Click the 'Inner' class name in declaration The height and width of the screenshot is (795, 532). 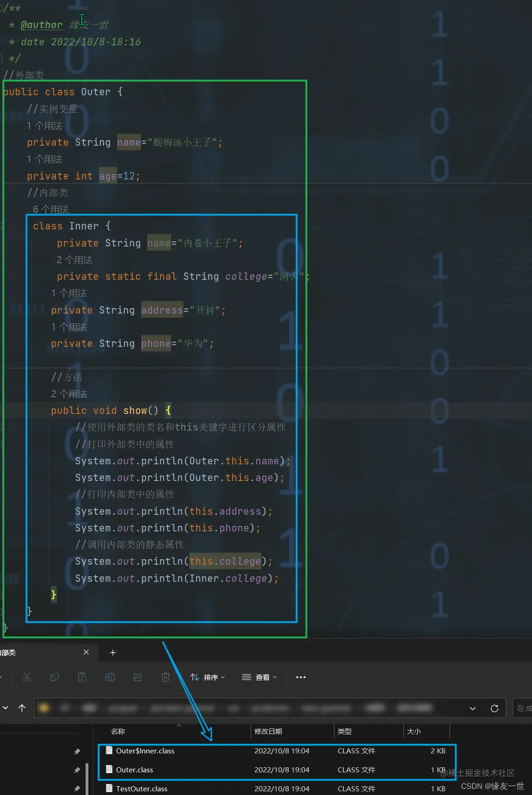[84, 226]
